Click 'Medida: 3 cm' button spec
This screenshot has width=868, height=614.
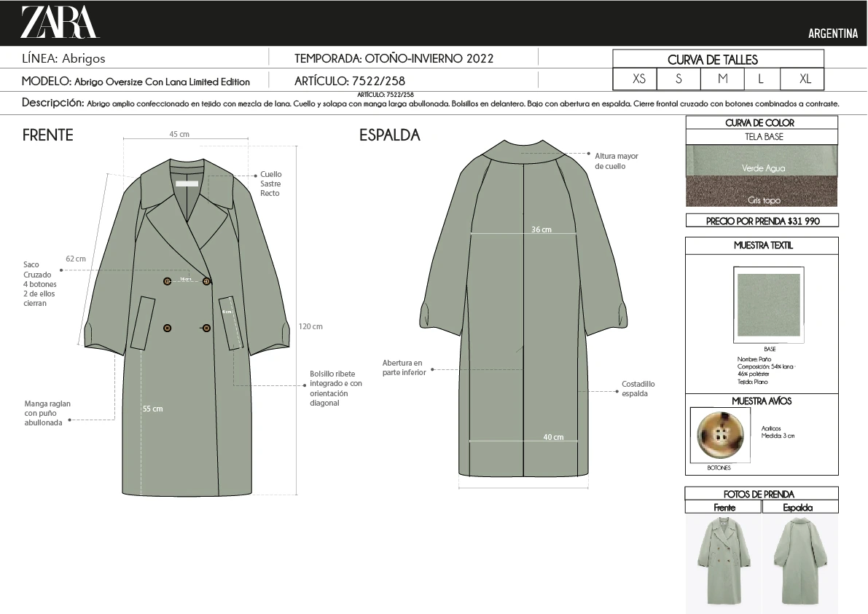point(778,436)
